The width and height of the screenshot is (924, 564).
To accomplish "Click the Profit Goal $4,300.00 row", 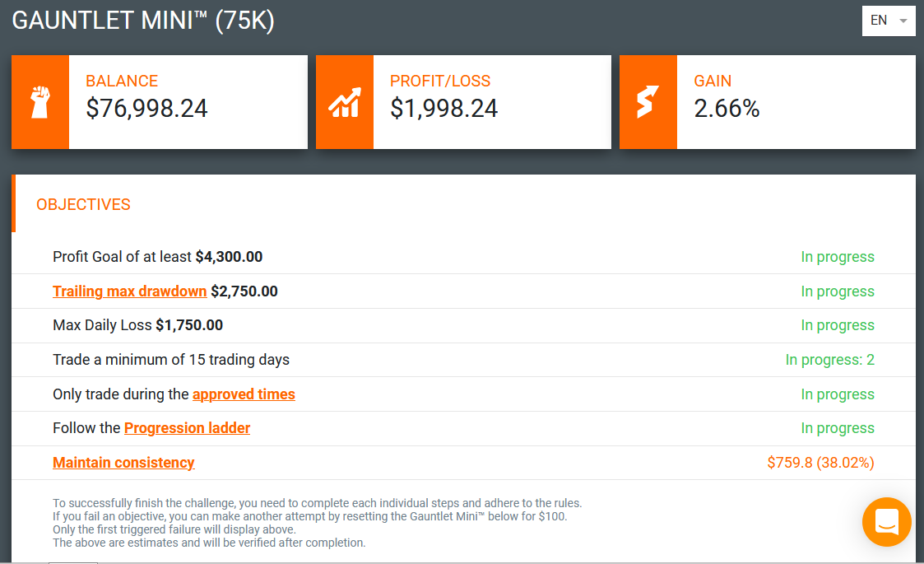I will point(463,257).
